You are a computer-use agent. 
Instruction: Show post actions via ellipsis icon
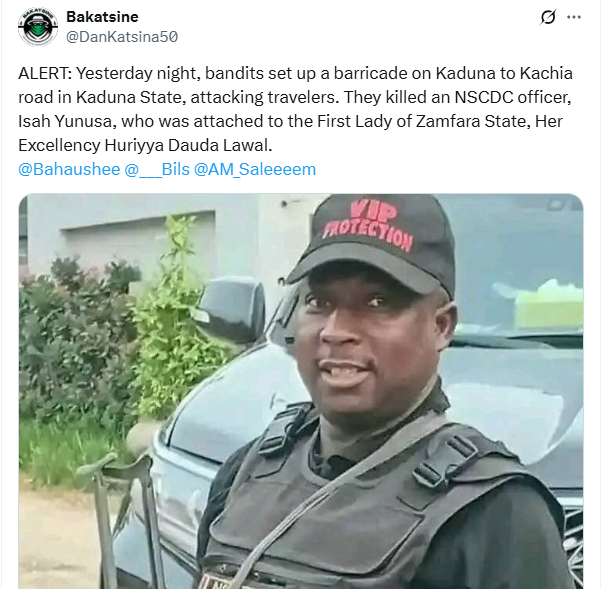tap(574, 17)
